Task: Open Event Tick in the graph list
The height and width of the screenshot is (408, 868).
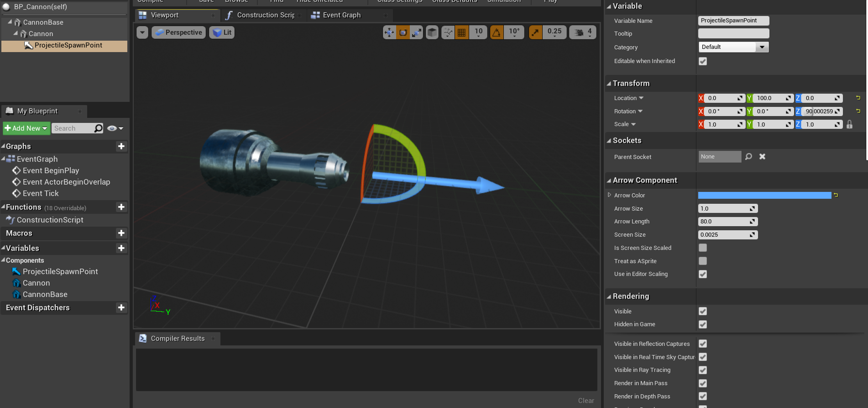Action: pyautogui.click(x=41, y=193)
